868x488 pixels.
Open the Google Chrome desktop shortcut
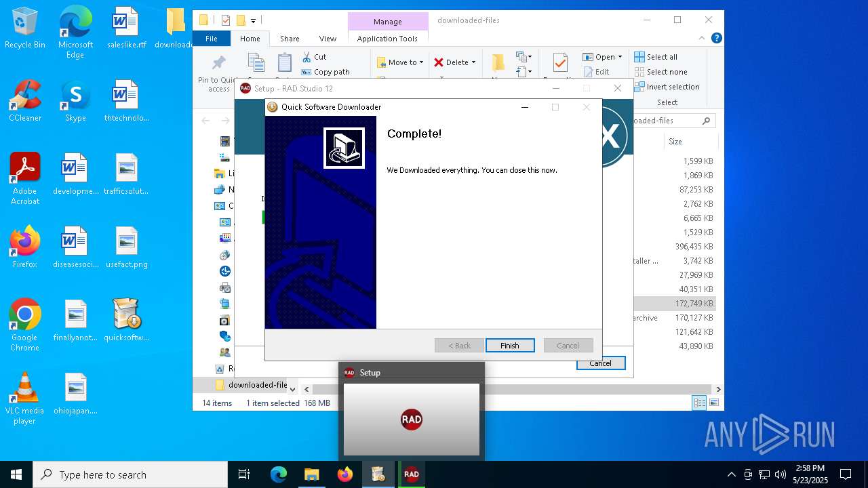click(25, 325)
